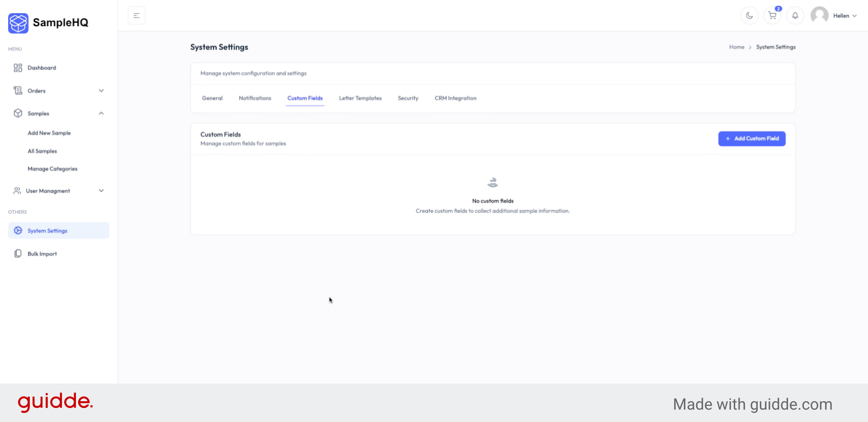868x422 pixels.
Task: Click the Bulk Import icon
Action: pos(18,253)
